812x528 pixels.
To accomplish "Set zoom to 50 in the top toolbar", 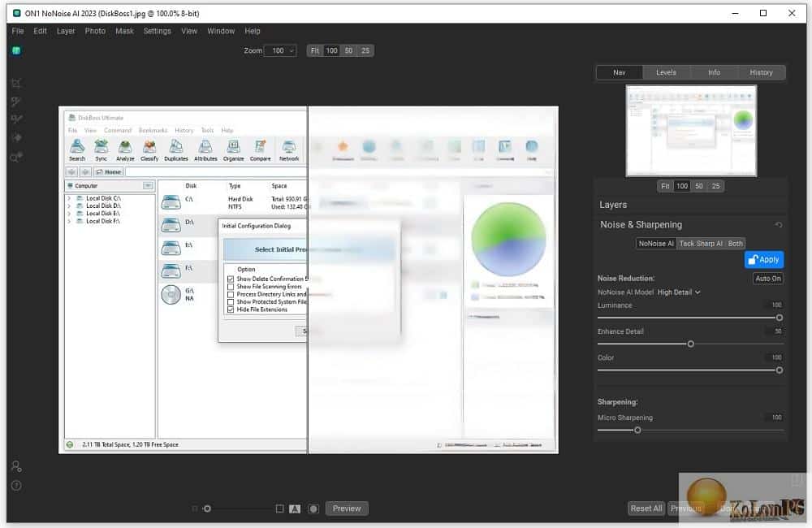I will coord(348,51).
